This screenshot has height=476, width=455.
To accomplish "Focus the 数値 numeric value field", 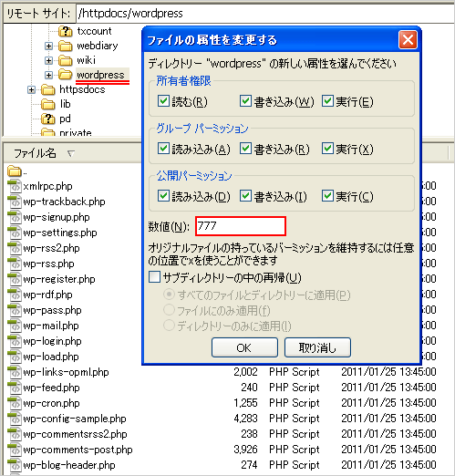I will 241,226.
